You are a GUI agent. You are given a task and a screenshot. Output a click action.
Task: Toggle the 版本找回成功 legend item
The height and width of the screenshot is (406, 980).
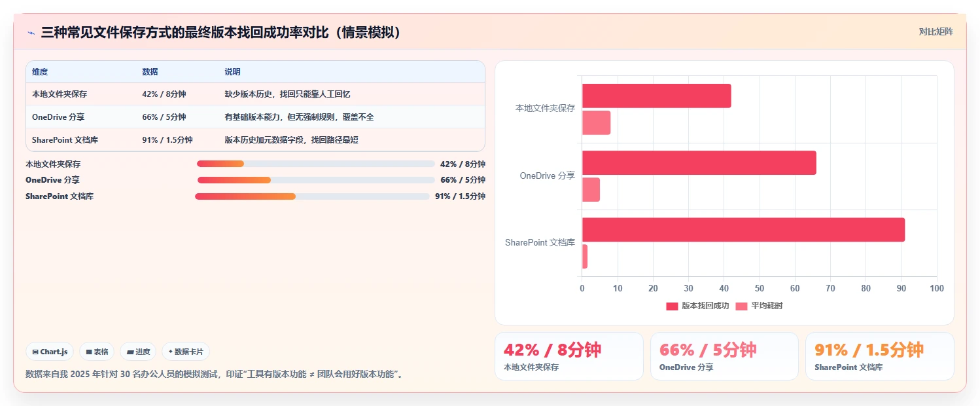pyautogui.click(x=697, y=306)
